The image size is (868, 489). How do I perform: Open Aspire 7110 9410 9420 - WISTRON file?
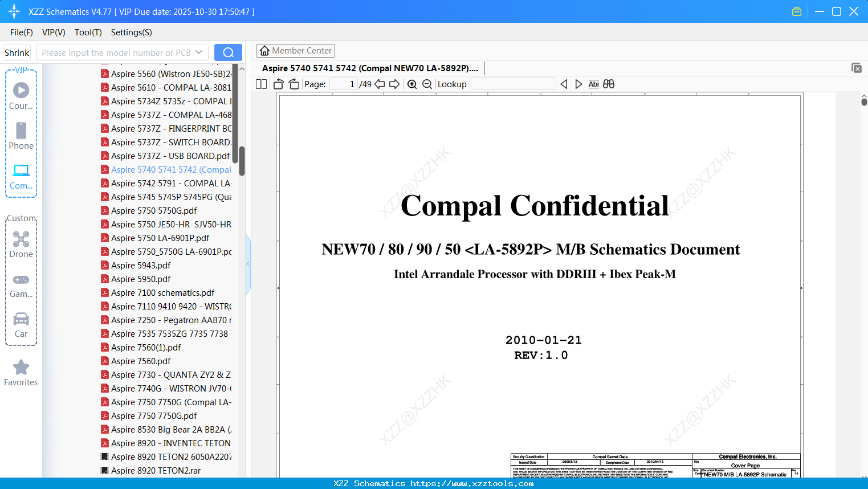[x=166, y=306]
